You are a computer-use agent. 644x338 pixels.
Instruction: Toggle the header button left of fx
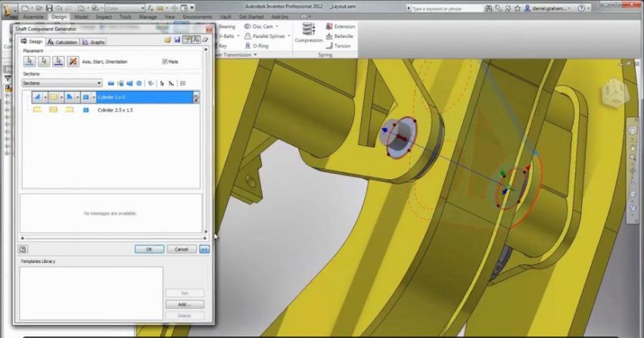click(187, 40)
